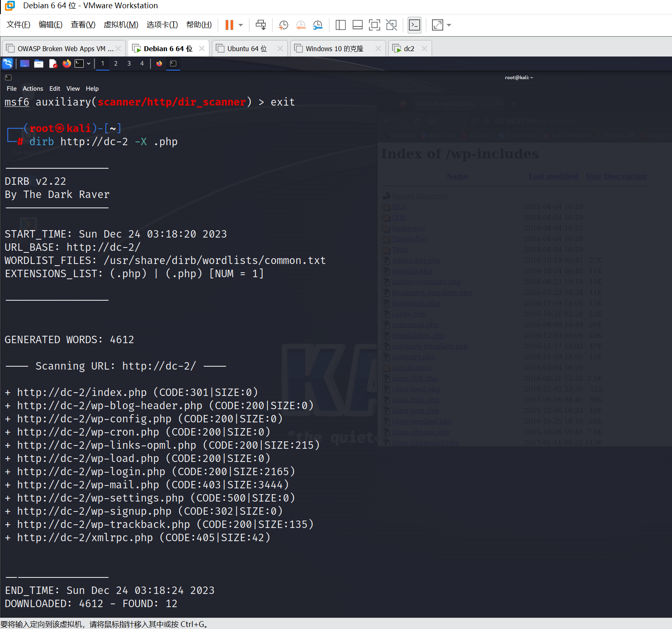Viewport: 672px width, 629px height.
Task: Take a snapshot of the VM
Action: (x=284, y=25)
